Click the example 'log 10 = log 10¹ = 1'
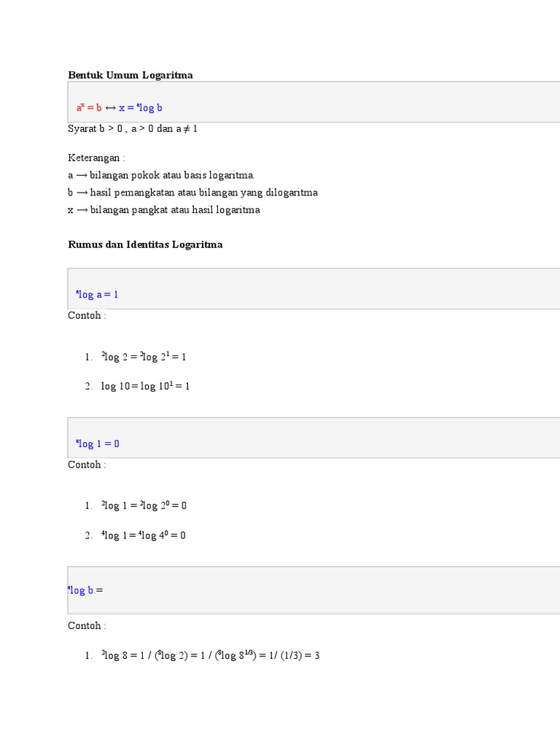Screen dimensions: 560x747 tap(145, 386)
